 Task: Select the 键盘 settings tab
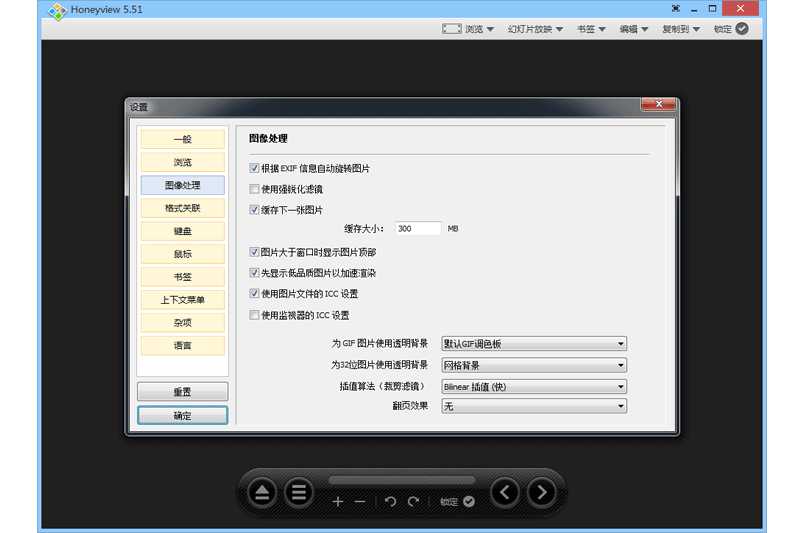tap(183, 231)
